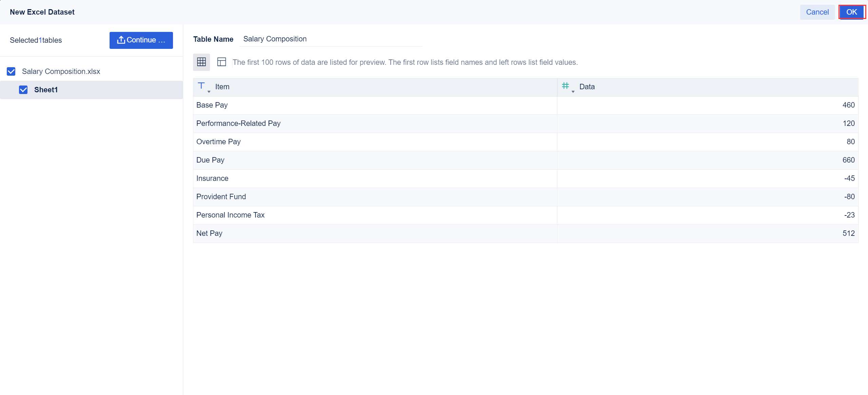Cancel the New Excel Dataset dialog

[x=817, y=12]
